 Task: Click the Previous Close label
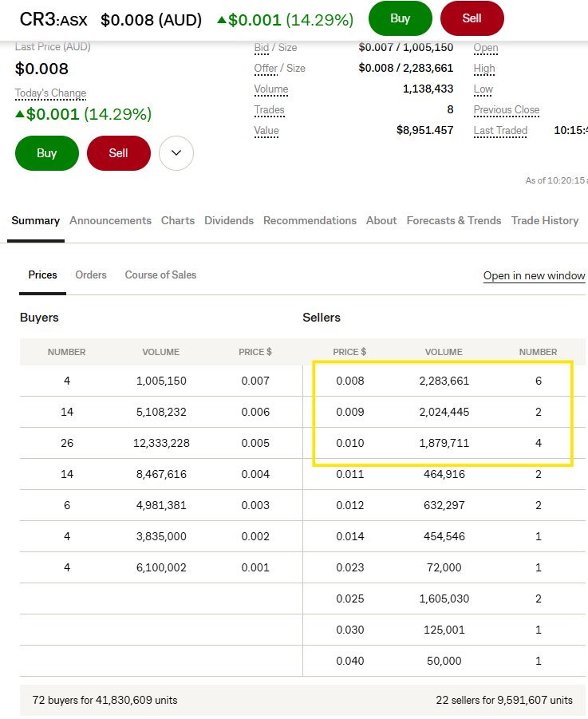507,110
